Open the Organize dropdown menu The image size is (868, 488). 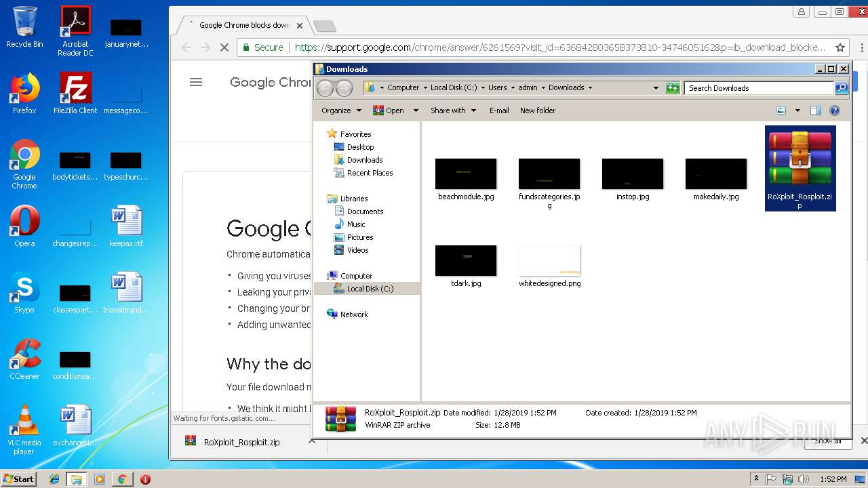pos(341,110)
